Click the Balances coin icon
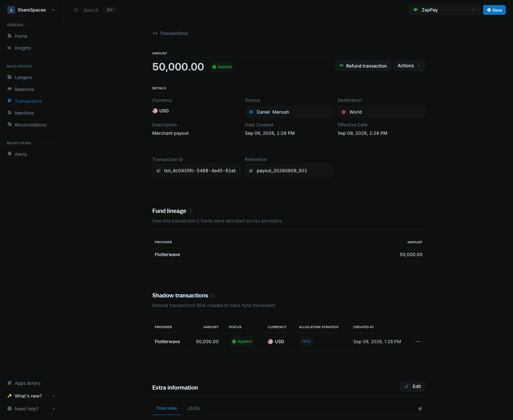This screenshot has height=420, width=513. click(x=10, y=89)
